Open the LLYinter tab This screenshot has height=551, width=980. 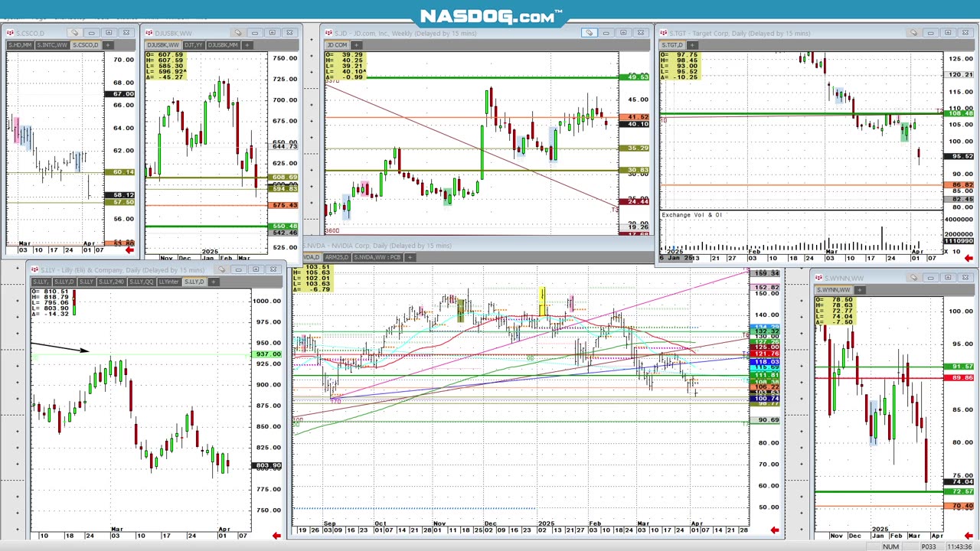168,282
